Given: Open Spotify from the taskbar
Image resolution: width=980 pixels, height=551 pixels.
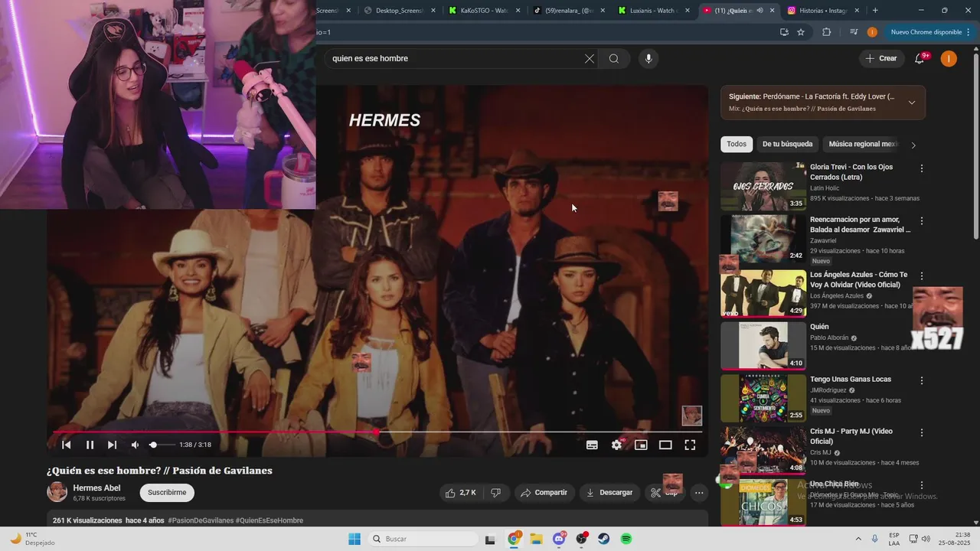Looking at the screenshot, I should point(626,539).
